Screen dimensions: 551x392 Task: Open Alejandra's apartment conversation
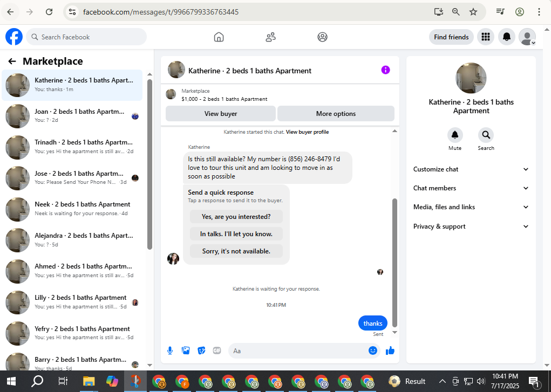click(72, 240)
